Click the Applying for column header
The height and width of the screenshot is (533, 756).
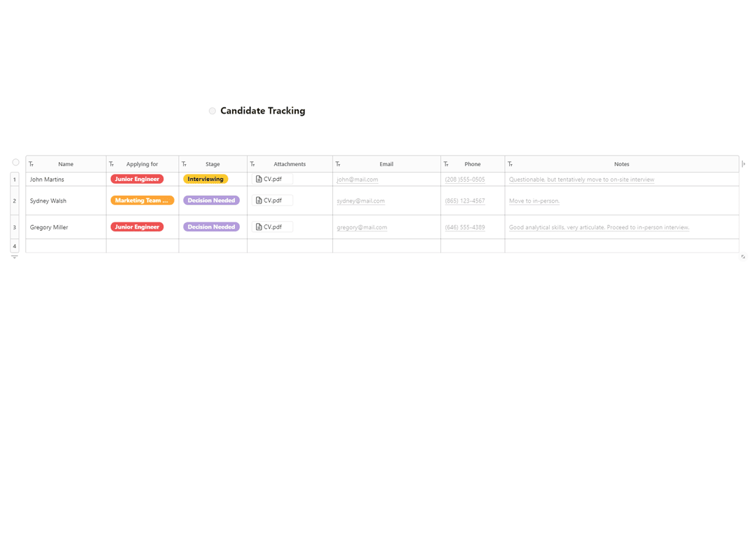pyautogui.click(x=142, y=164)
